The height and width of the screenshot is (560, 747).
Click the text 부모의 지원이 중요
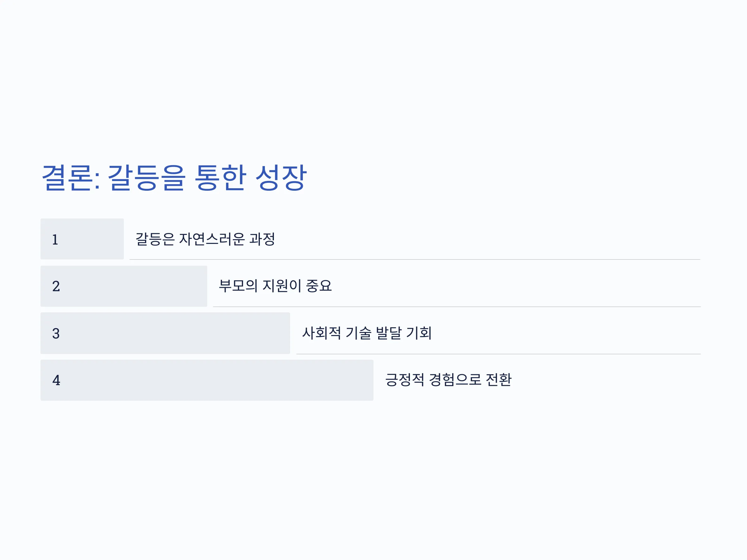pyautogui.click(x=275, y=286)
